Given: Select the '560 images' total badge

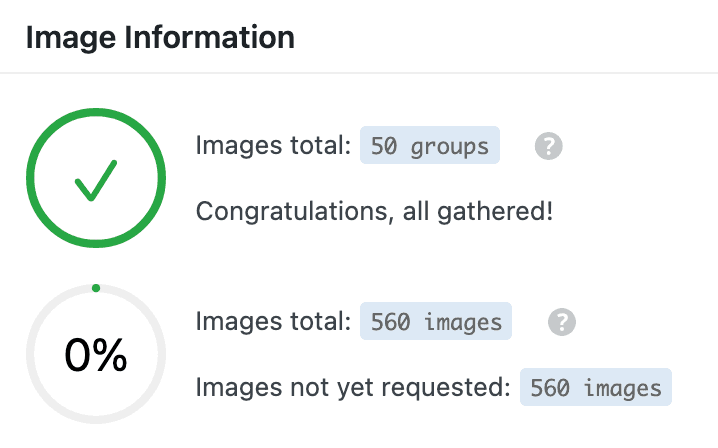Looking at the screenshot, I should tap(436, 322).
